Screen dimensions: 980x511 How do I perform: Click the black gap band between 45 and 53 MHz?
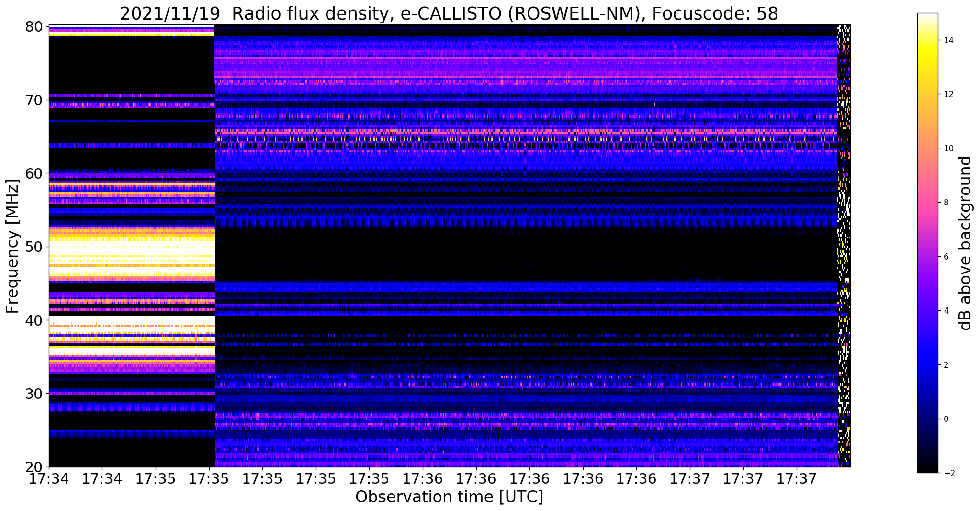(526, 254)
